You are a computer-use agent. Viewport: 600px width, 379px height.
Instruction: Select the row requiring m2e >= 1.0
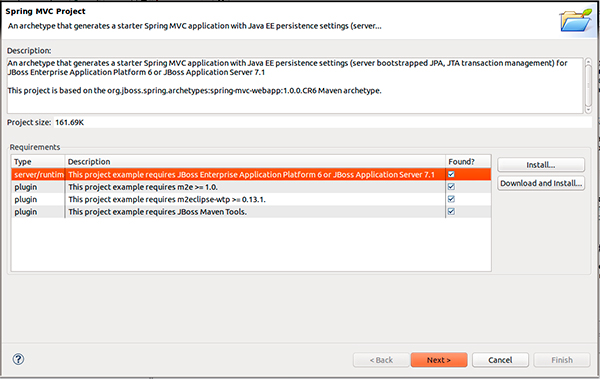point(251,187)
